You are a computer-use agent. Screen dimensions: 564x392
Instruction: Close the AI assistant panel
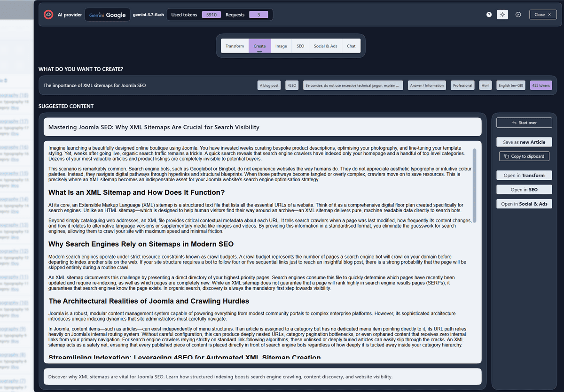tap(543, 15)
